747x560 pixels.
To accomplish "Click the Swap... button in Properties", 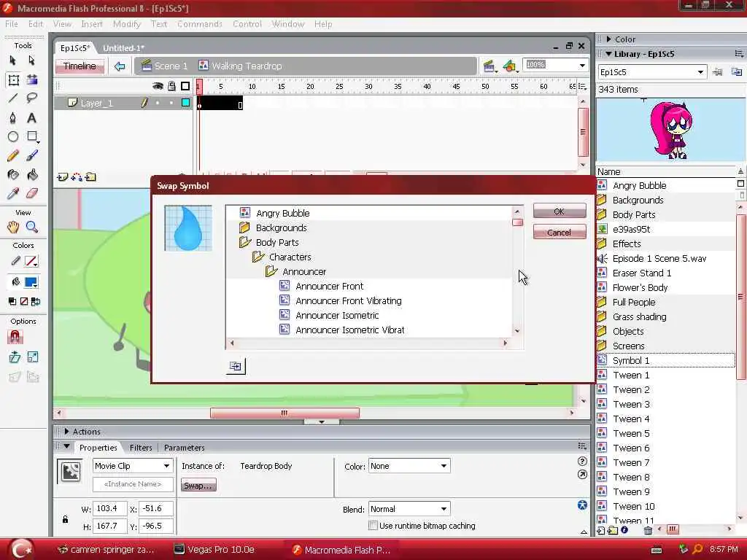I will point(198,485).
